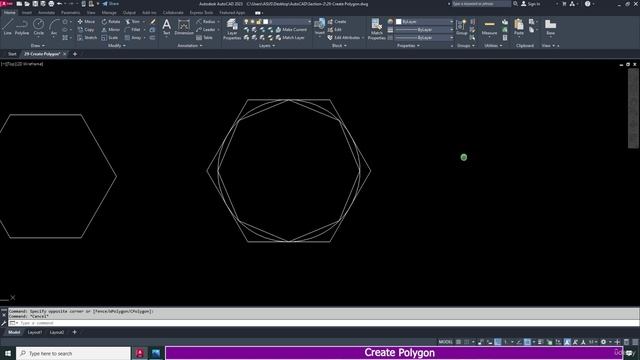Switch to the Annotate ribbon tab
This screenshot has height=360, width=640.
pos(46,13)
